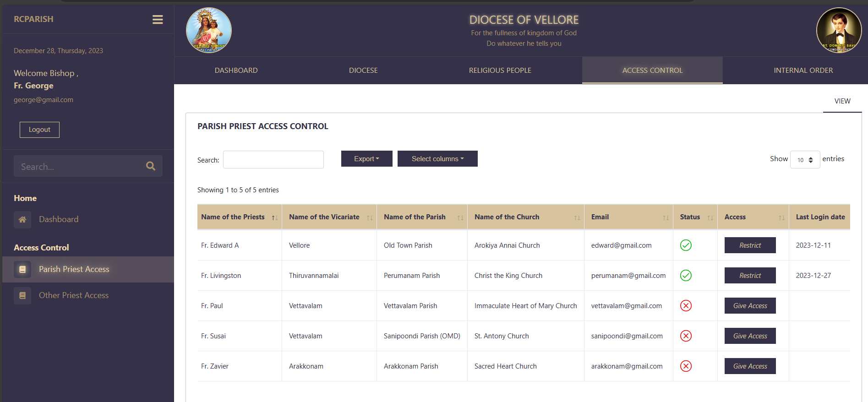Screen dimensions: 868x402
Task: Open the Internal Order tab
Action: [x=803, y=71]
